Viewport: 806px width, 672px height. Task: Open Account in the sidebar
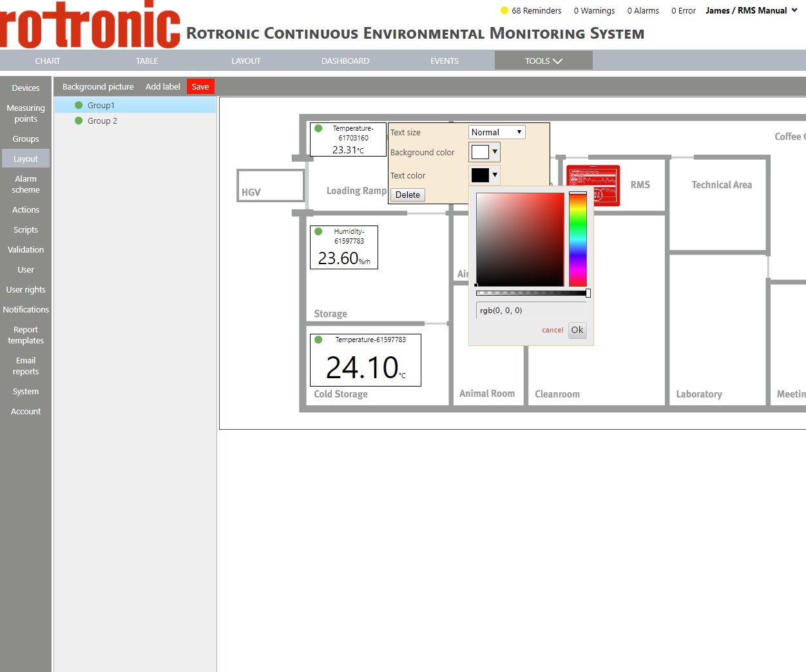(26, 411)
